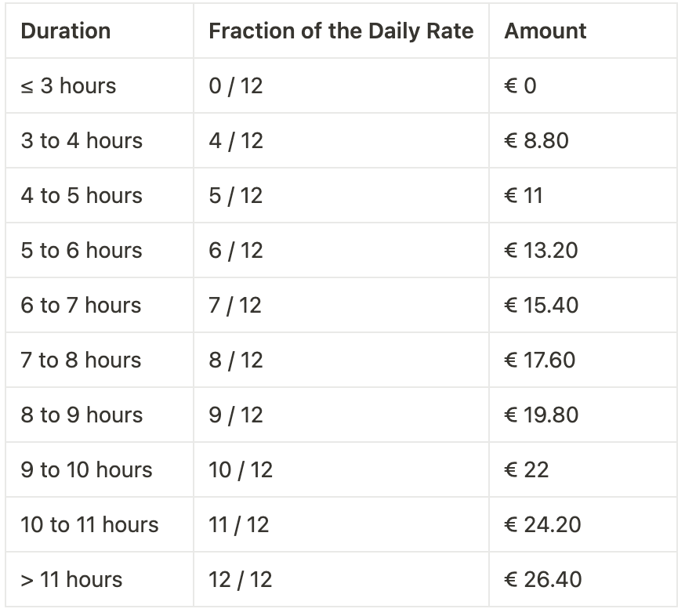Click the '€ 11' amount cell
Image resolution: width=685 pixels, height=616 pixels.
pos(583,195)
